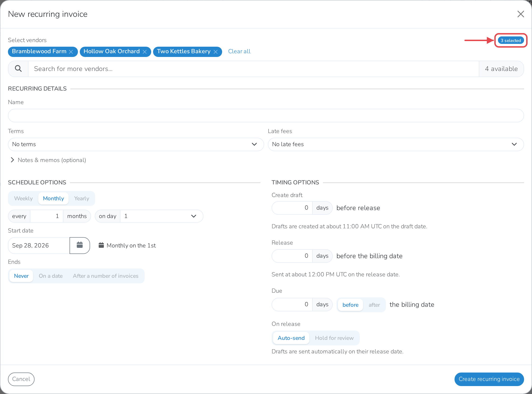The height and width of the screenshot is (394, 532).
Task: Click the recurring invoice Name field
Action: [x=266, y=116]
